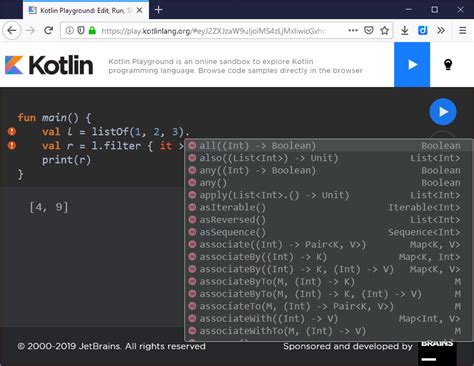
Task: Pick the apply(List<Int>.() -> Unit) suggestion
Action: pos(328,195)
